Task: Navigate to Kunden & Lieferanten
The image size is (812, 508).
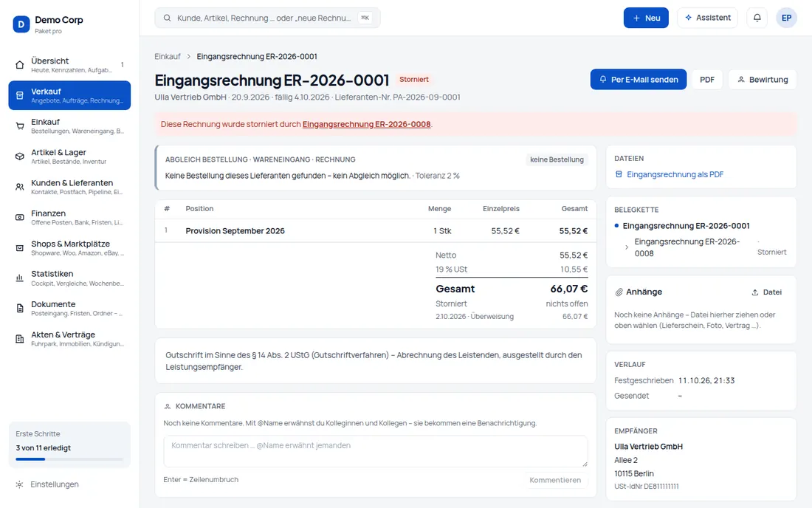Action: point(69,187)
